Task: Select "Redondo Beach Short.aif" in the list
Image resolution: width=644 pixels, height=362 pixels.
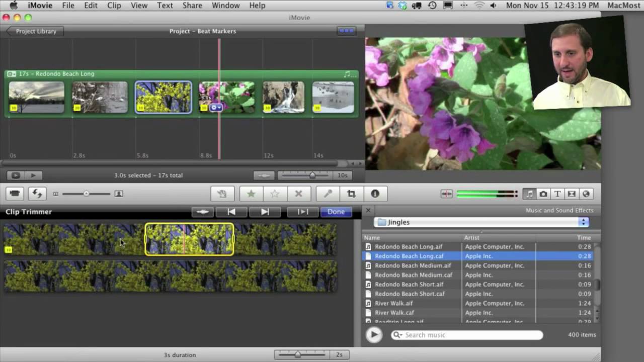Action: pos(478,285)
